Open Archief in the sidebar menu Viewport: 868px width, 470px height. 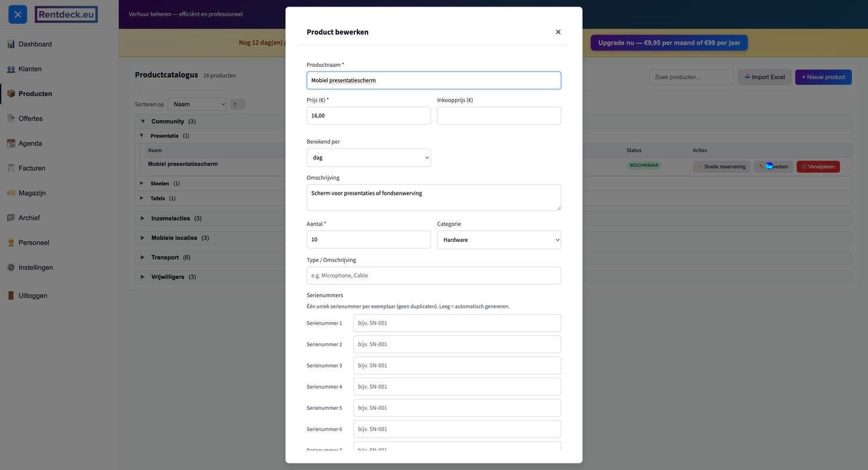coord(29,218)
